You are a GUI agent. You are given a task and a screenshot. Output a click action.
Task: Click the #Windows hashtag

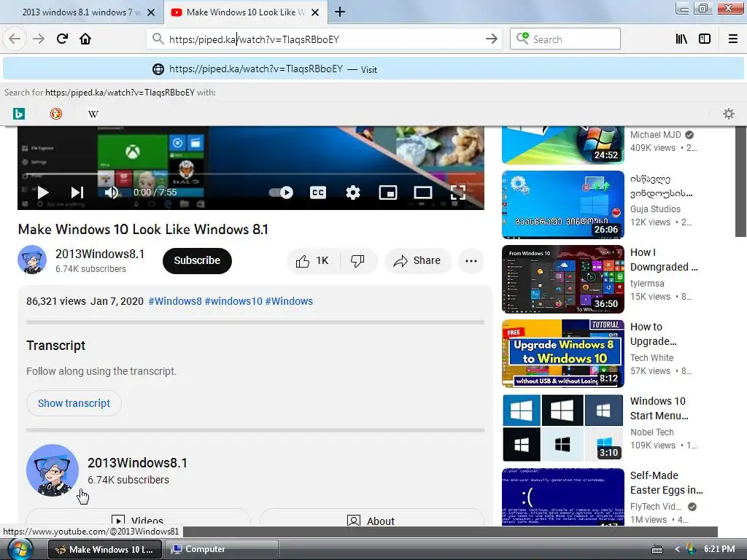pyautogui.click(x=289, y=301)
